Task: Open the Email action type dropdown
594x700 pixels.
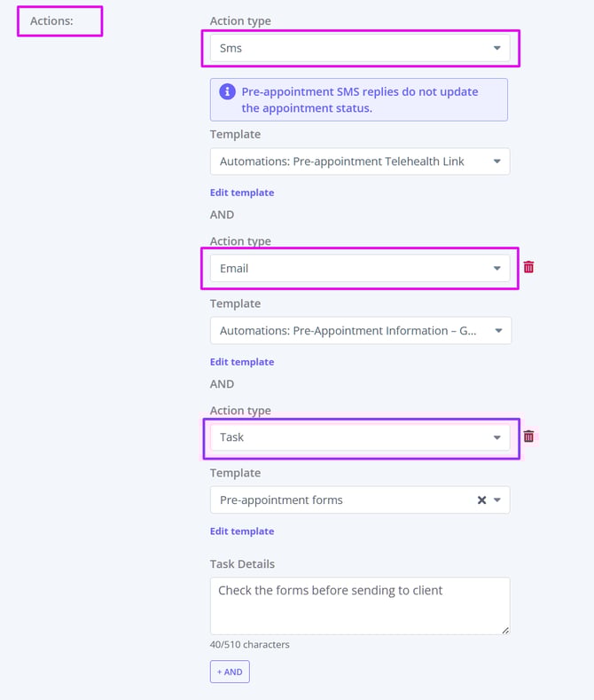Action: (360, 268)
